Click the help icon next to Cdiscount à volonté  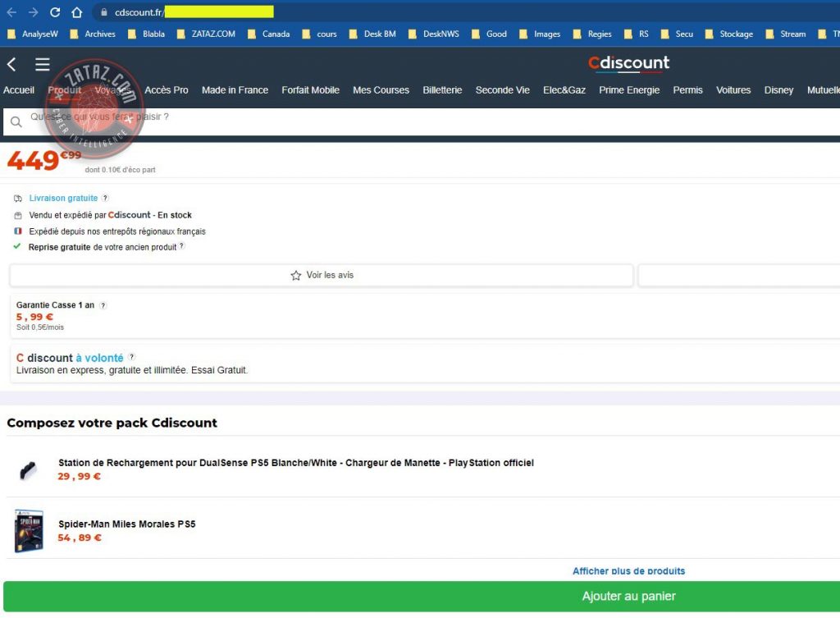point(131,356)
